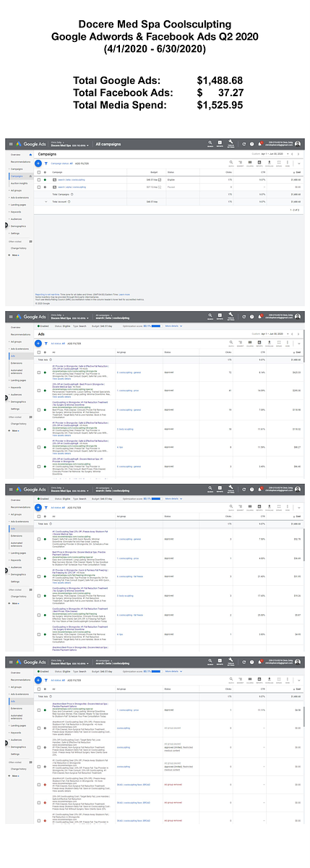The image size is (310, 868).
Task: Click the filter funnel beside Campaign status
Action: [x=46, y=163]
